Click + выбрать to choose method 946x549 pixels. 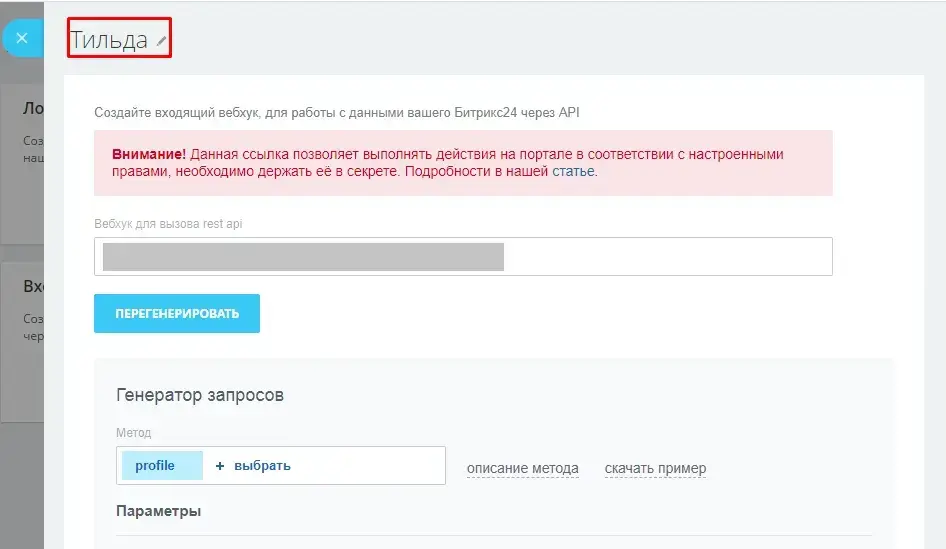[253, 466]
